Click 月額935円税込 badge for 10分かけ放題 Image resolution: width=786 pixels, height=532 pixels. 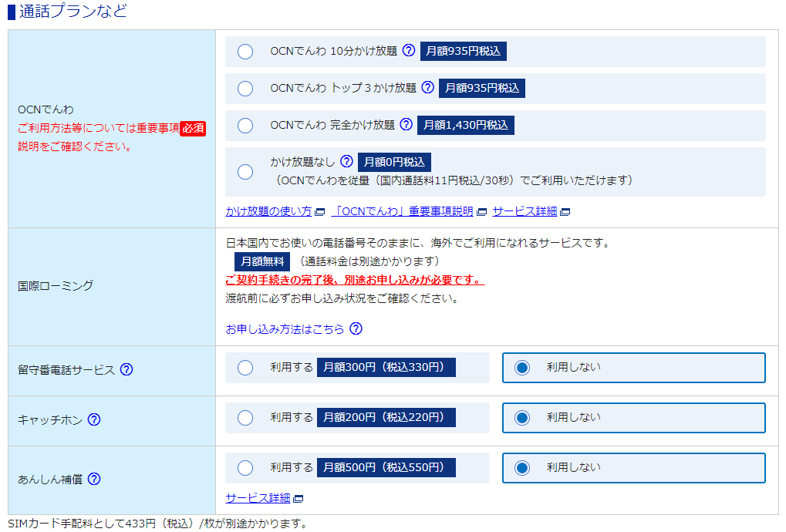(x=463, y=51)
